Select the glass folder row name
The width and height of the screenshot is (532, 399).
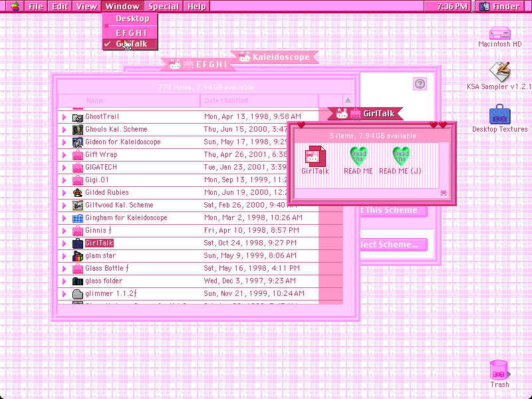click(x=104, y=281)
